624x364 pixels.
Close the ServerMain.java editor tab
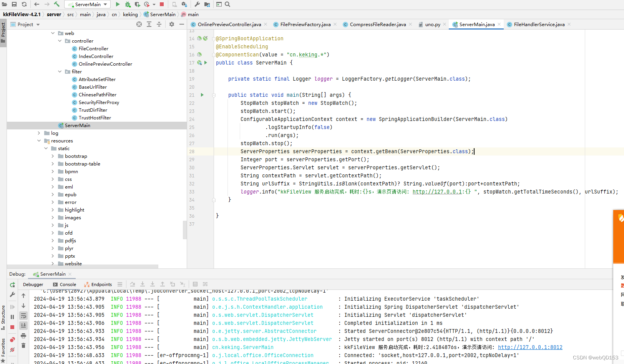point(499,24)
